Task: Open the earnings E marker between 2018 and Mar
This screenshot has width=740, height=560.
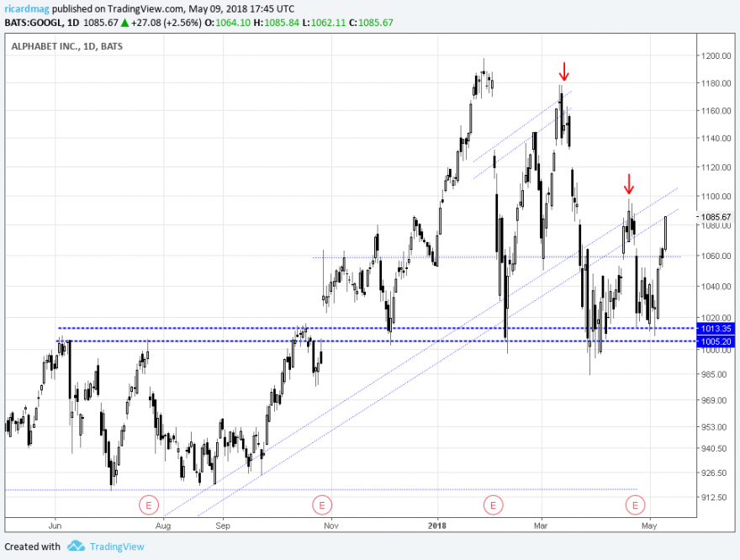Action: pyautogui.click(x=493, y=505)
